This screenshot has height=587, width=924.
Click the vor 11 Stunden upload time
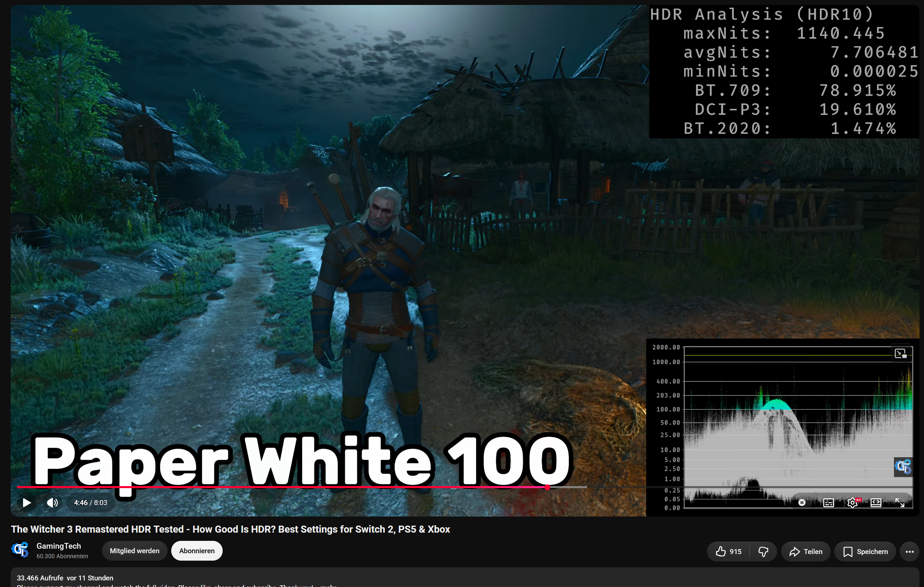click(x=90, y=578)
